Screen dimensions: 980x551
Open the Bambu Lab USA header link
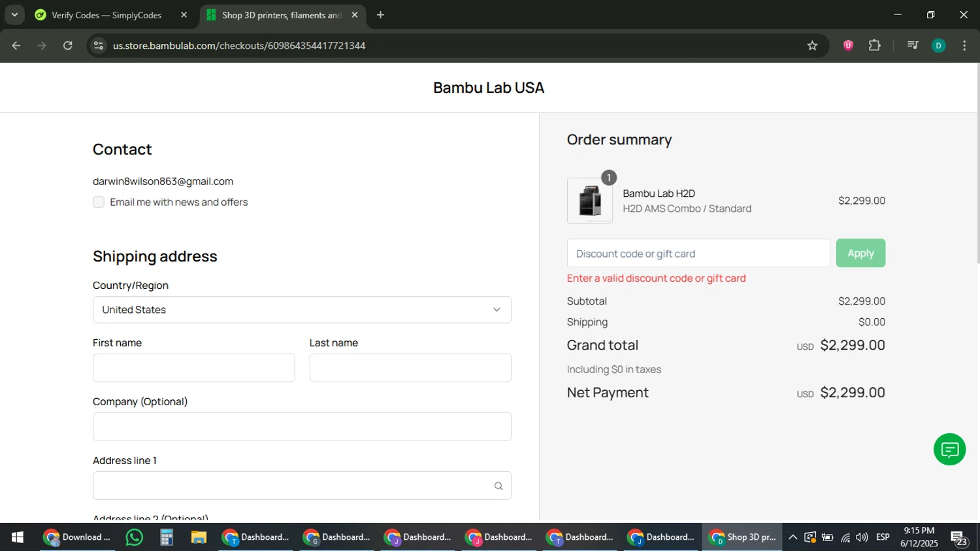click(x=489, y=88)
